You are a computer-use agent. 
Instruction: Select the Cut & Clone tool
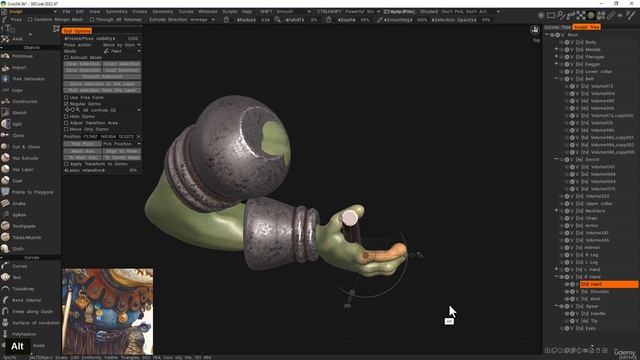coord(26,147)
